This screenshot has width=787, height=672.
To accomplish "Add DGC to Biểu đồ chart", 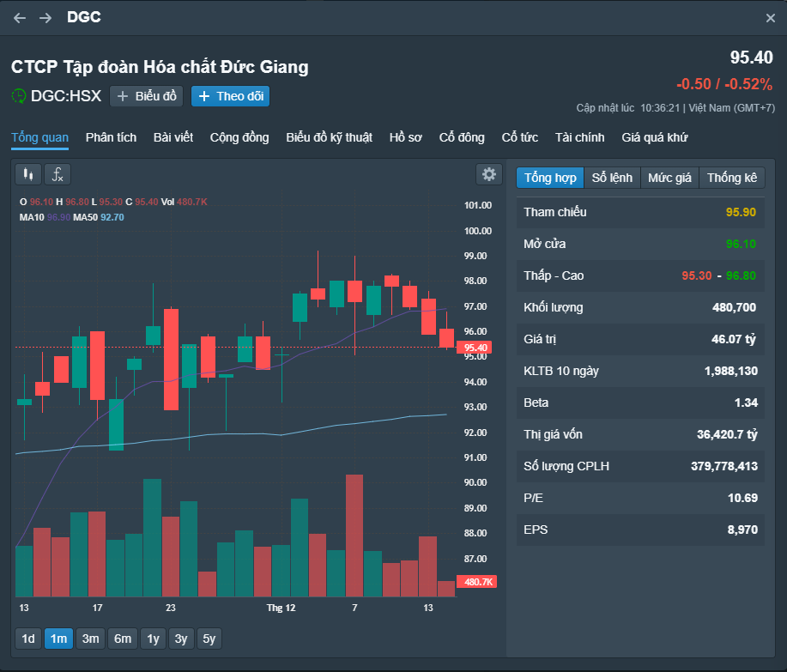I will click(x=147, y=96).
